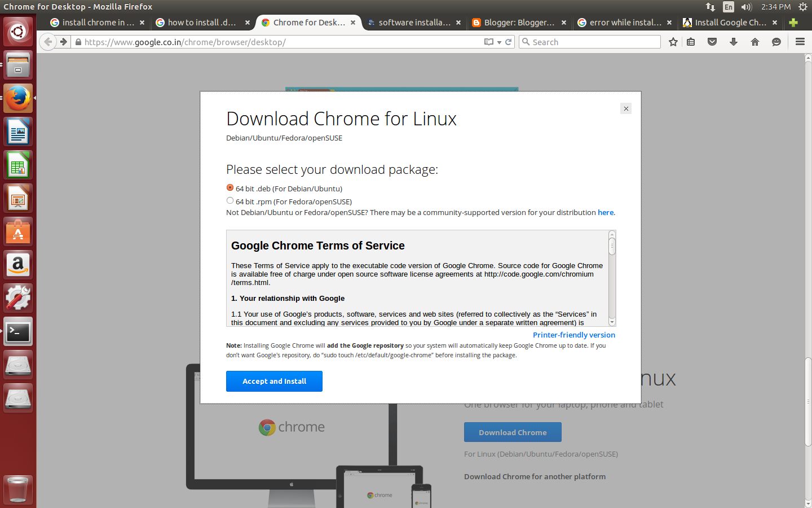Open keyboard language En indicator
This screenshot has height=508, width=812.
pos(729,7)
